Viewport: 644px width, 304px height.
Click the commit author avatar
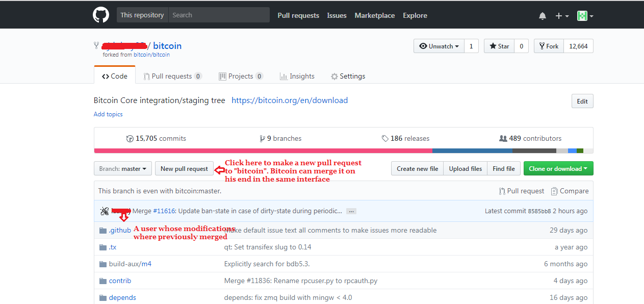point(105,211)
